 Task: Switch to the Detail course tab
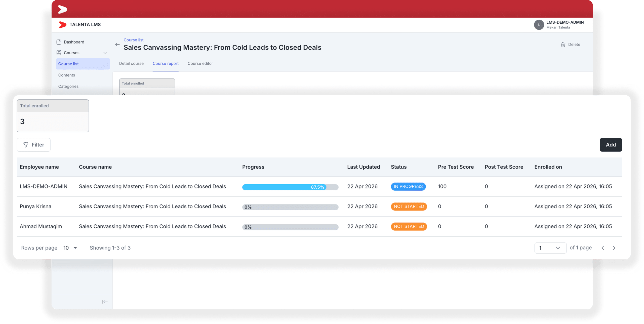131,64
